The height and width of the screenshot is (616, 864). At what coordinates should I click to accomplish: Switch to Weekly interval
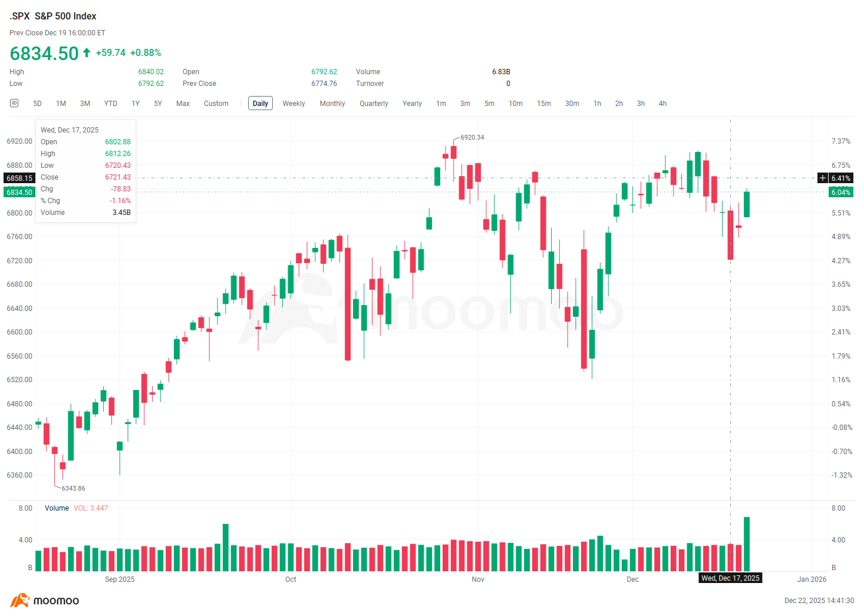[294, 104]
